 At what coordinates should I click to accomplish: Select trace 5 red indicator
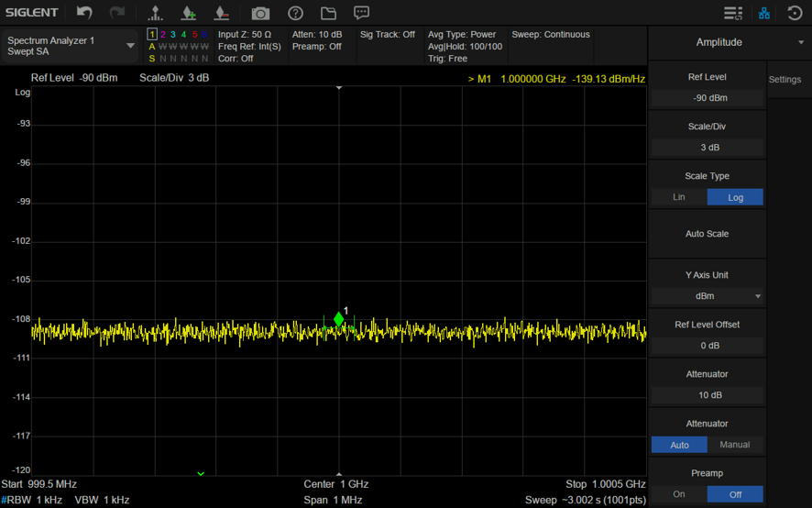click(194, 34)
